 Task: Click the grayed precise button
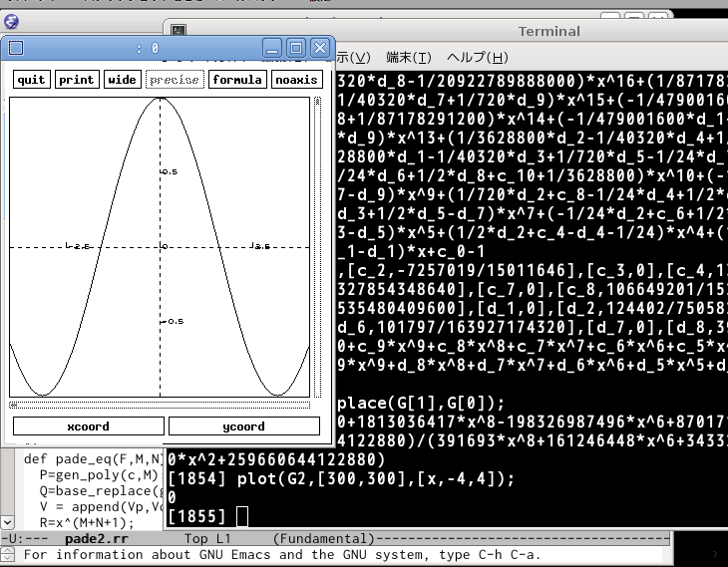coord(175,80)
